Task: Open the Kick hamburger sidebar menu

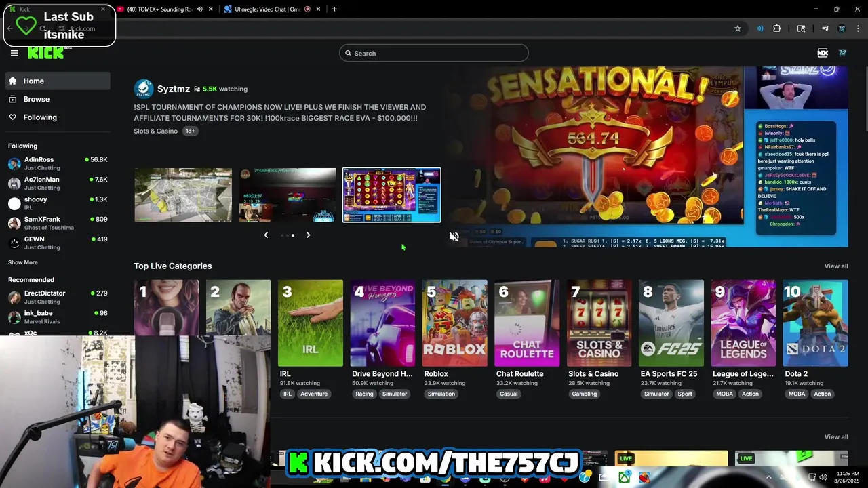Action: click(14, 53)
